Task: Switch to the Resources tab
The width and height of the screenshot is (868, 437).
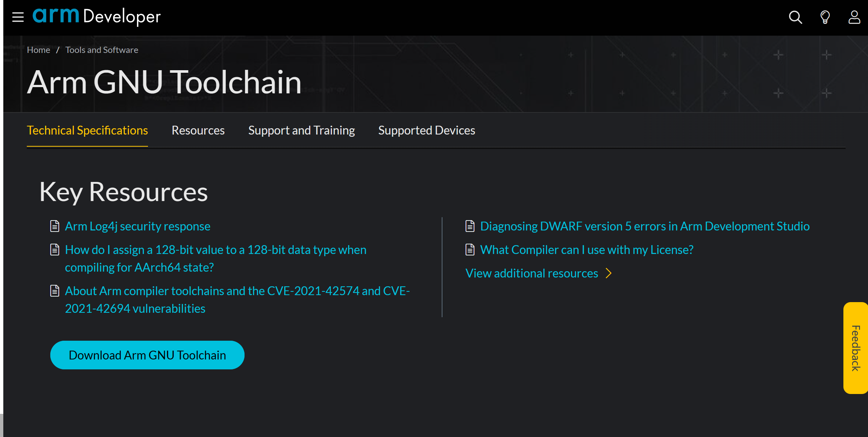Action: click(198, 130)
